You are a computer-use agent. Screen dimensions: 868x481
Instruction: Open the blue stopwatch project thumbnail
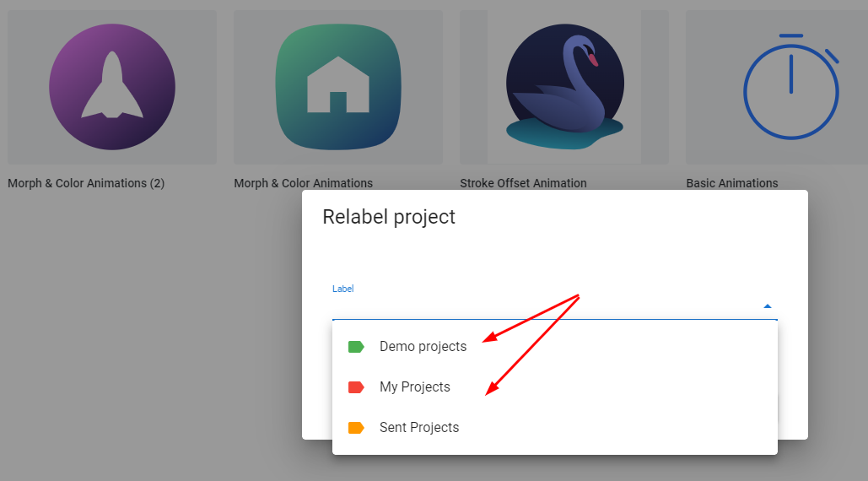pos(777,87)
